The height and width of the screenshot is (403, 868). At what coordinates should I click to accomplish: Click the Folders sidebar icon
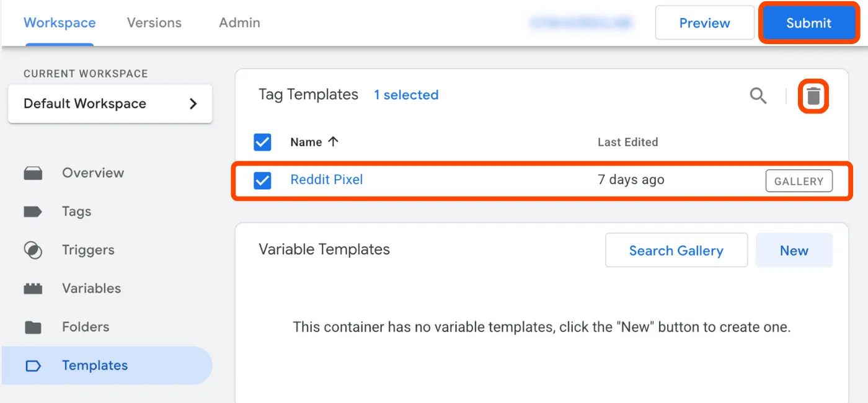click(x=33, y=327)
